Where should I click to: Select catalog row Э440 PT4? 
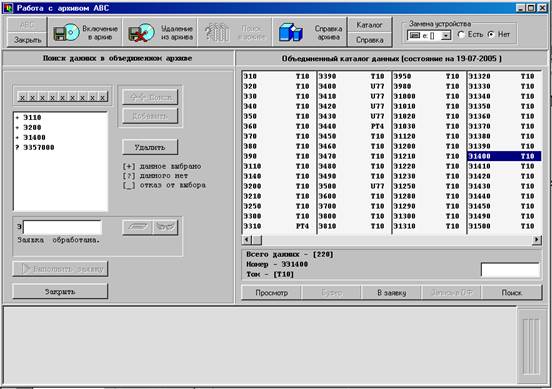point(354,126)
